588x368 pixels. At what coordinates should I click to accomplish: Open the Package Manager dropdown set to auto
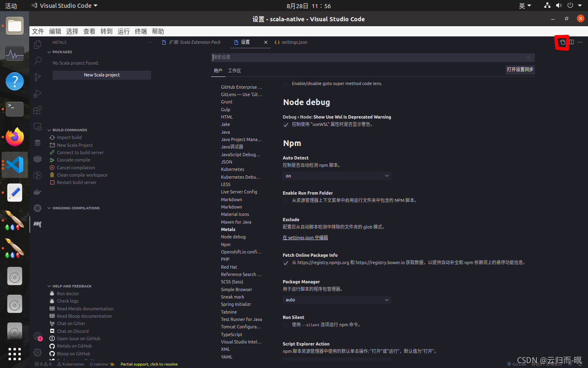336,300
